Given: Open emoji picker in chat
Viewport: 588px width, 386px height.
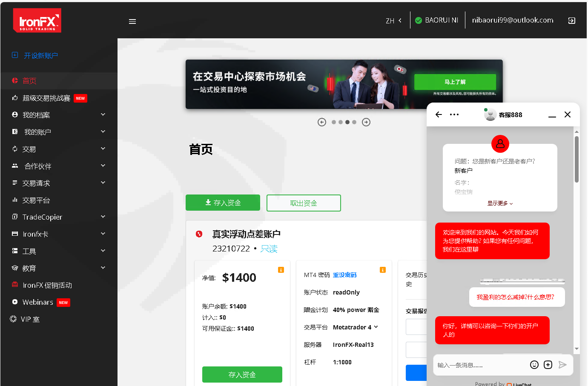Looking at the screenshot, I should pyautogui.click(x=534, y=365).
